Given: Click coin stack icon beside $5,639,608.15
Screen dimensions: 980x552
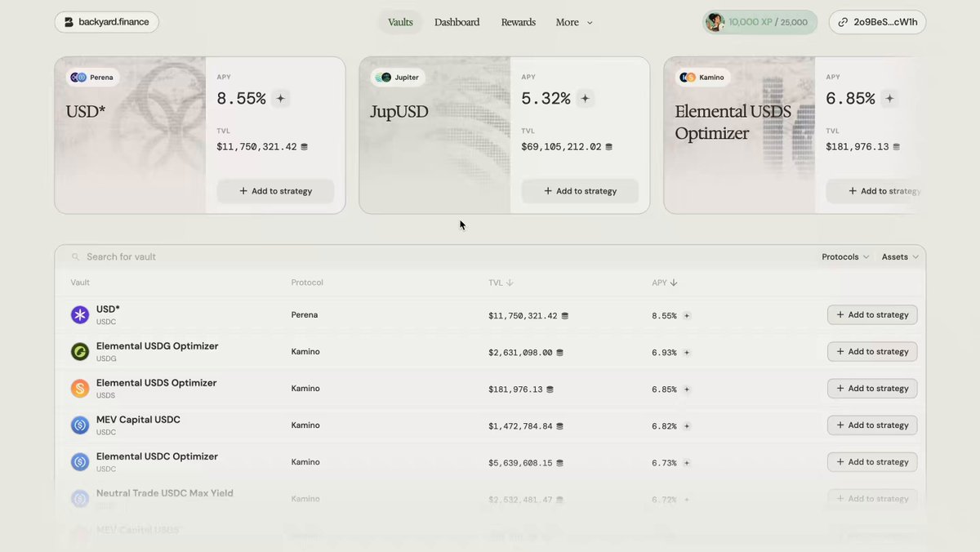Looking at the screenshot, I should click(x=559, y=463).
